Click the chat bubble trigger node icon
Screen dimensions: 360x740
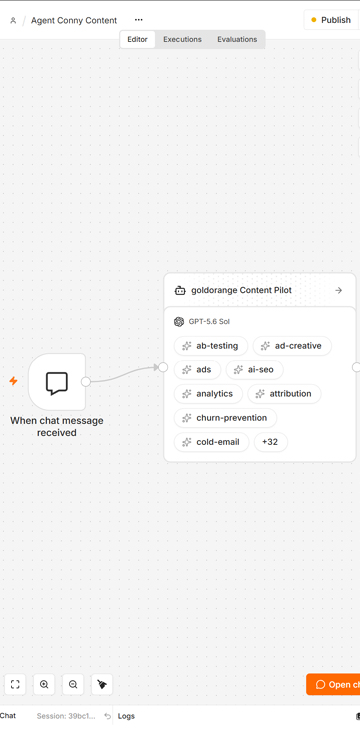point(57,382)
